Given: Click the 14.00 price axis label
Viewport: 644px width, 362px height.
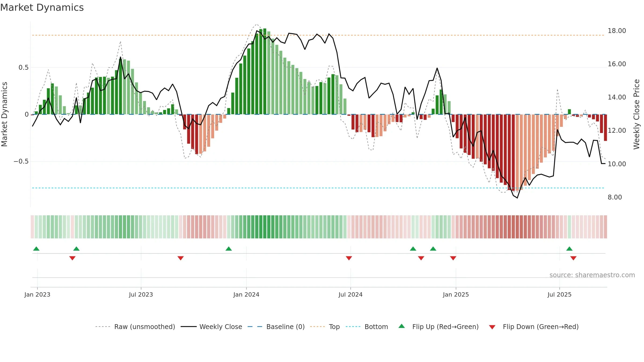Looking at the screenshot, I should pos(617,97).
